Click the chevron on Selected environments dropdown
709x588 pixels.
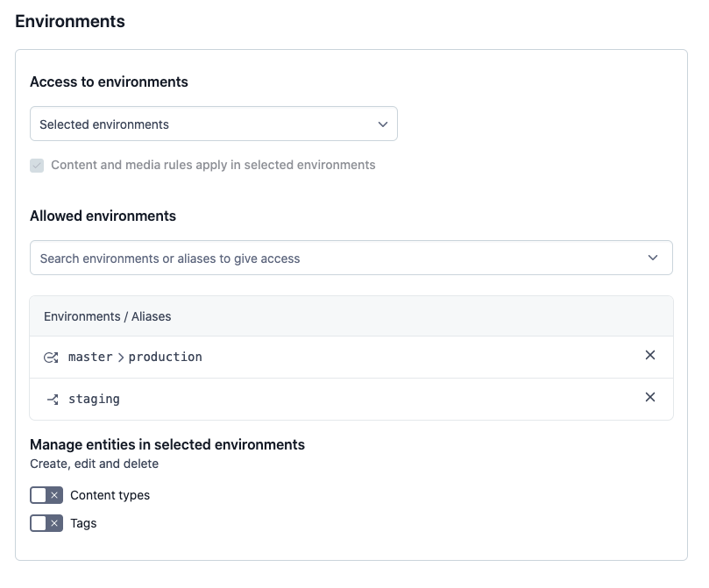[383, 124]
